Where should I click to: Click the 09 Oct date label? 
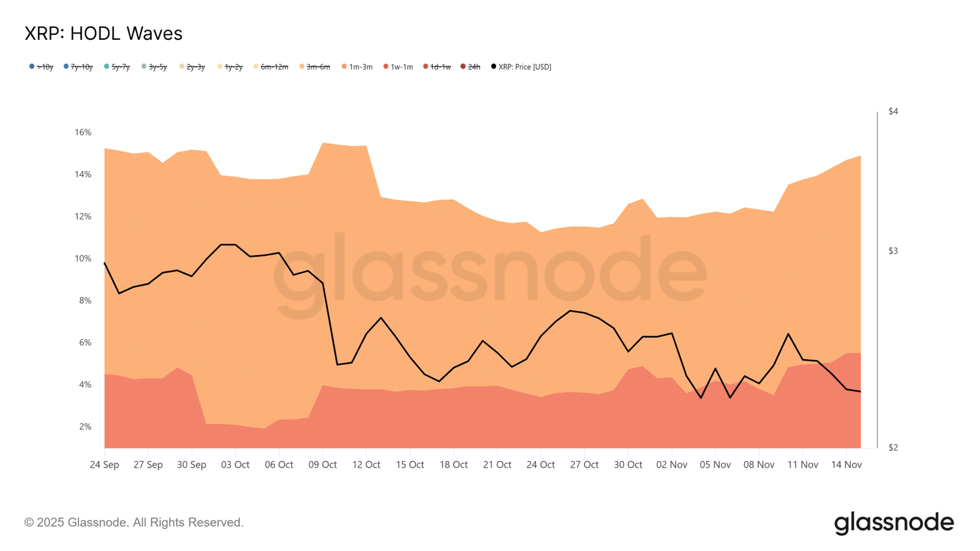pos(322,465)
